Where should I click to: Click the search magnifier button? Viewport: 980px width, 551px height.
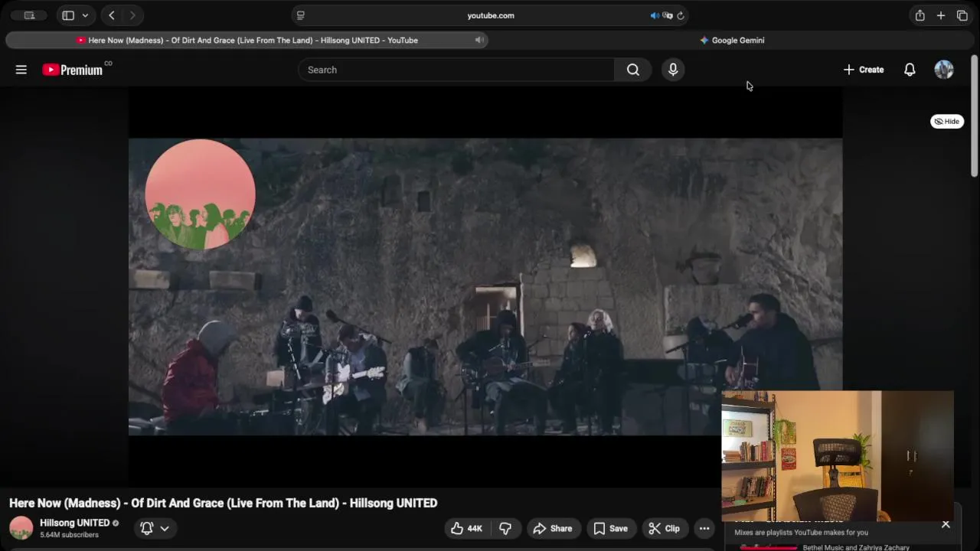[632, 70]
